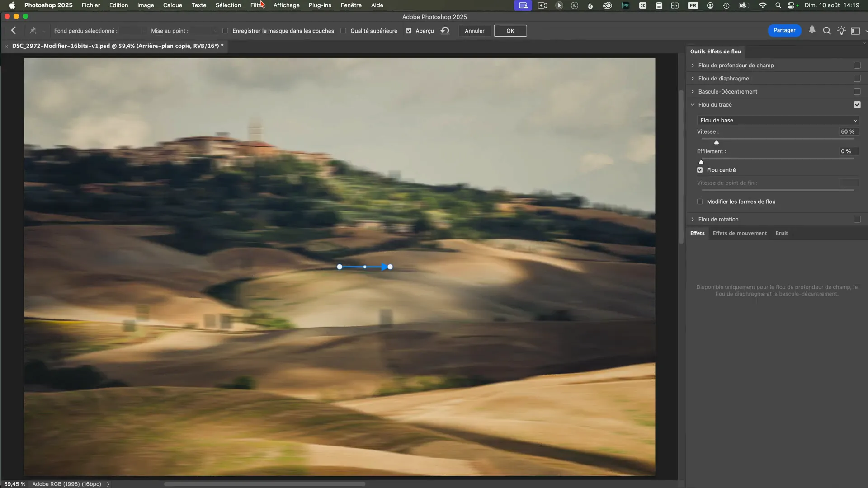Click the Effilement 0 % value field
Viewport: 868px width, 488px height.
849,151
